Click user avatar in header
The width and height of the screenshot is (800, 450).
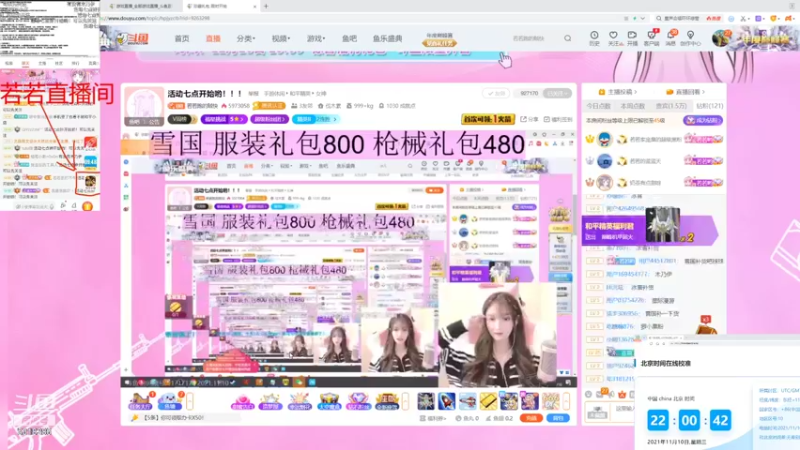pyautogui.click(x=721, y=38)
